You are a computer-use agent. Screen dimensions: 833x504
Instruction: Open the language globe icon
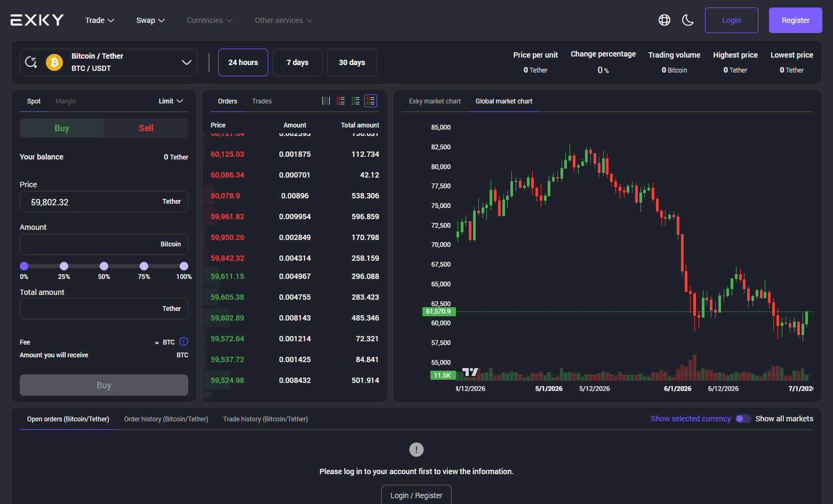point(664,20)
